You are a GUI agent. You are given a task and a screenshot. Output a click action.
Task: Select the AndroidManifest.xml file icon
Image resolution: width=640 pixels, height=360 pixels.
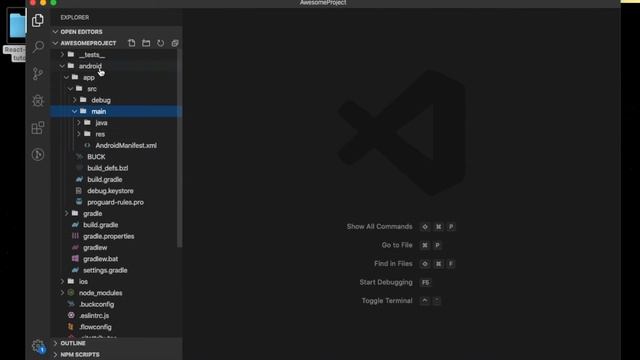tap(87, 145)
